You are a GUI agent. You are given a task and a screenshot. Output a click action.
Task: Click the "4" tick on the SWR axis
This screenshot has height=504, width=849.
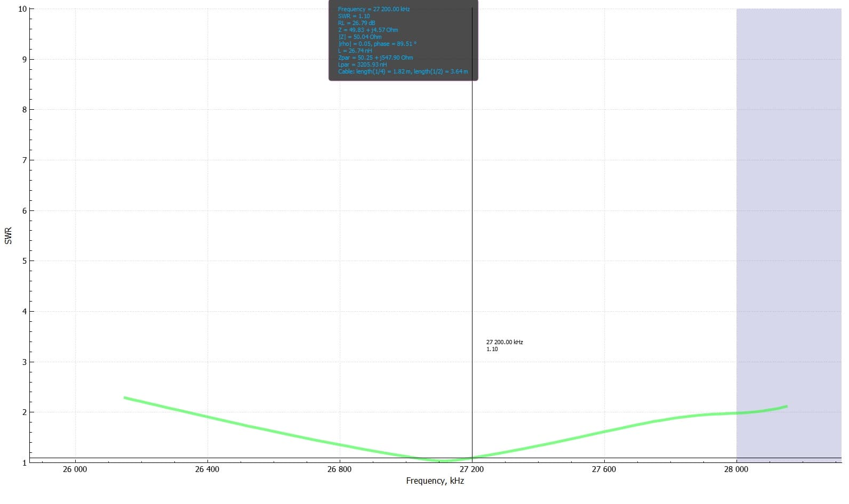pos(25,312)
